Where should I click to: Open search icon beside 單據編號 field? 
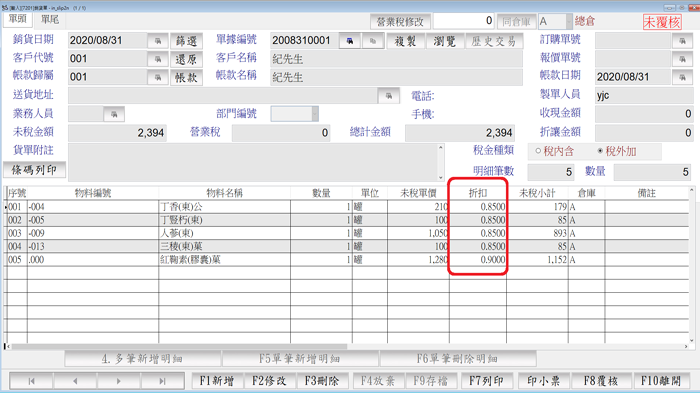coord(350,41)
